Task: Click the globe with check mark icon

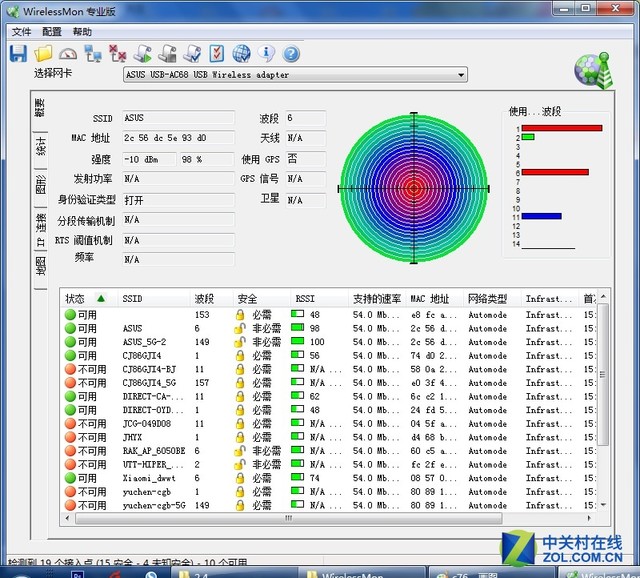Action: click(x=242, y=53)
